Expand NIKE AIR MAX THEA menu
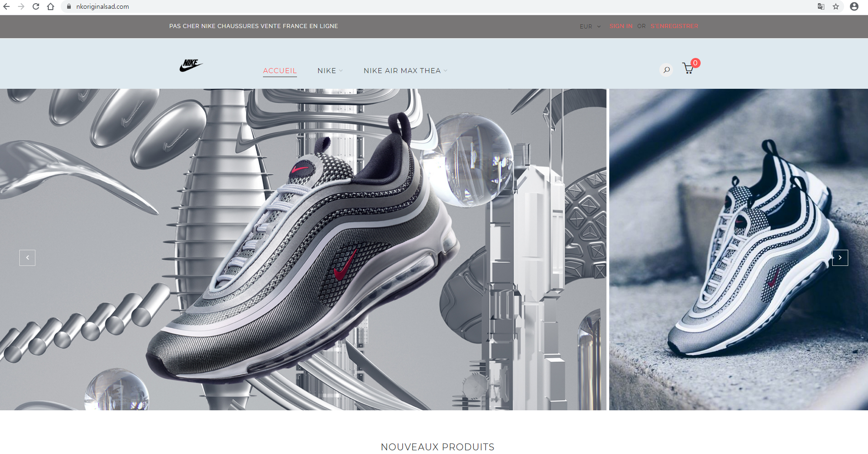This screenshot has height=454, width=868. 405,71
